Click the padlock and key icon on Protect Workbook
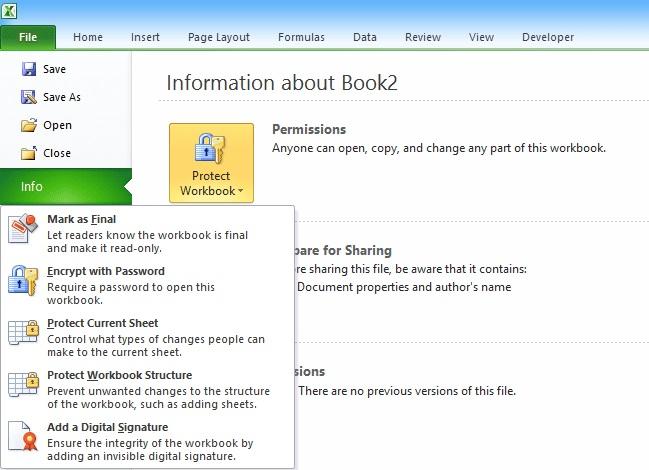 (210, 148)
